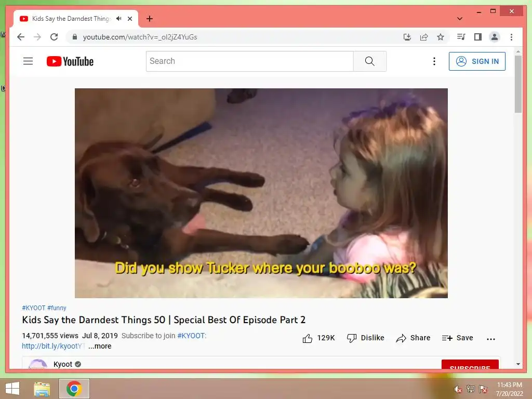Save the video to a playlist
The width and height of the screenshot is (532, 399).
point(457,338)
